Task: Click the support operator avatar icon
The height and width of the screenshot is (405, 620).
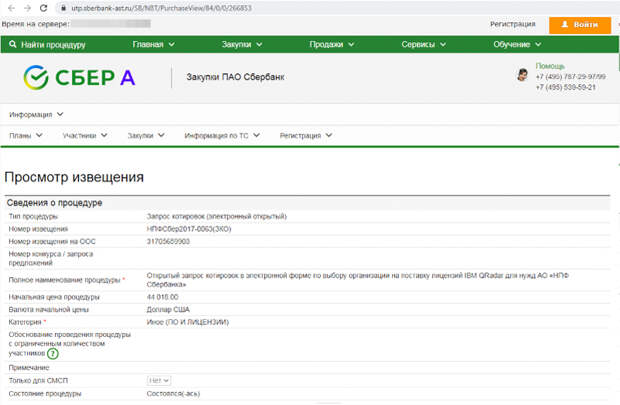Action: coord(522,74)
